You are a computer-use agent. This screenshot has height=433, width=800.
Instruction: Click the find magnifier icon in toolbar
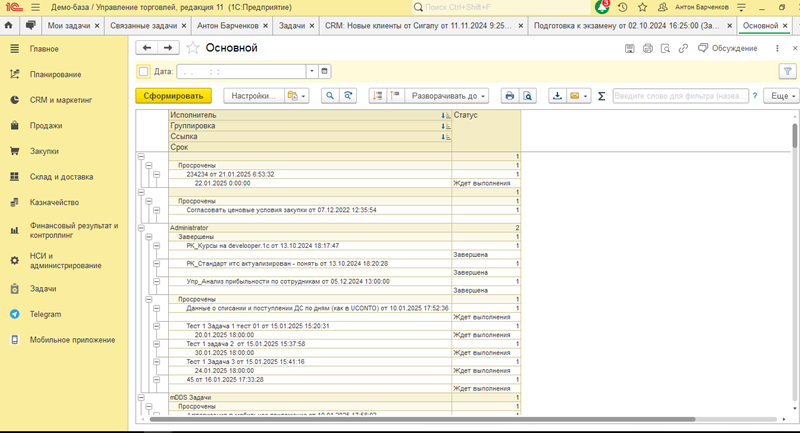tap(328, 96)
